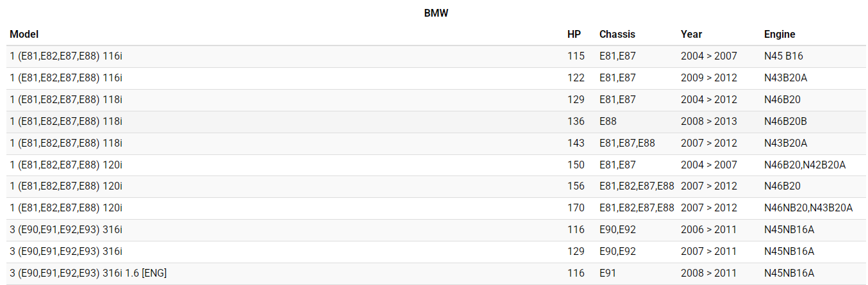Viewport: 868px width, 285px height.
Task: Click the 120i row with 156 HP
Action: (x=66, y=186)
